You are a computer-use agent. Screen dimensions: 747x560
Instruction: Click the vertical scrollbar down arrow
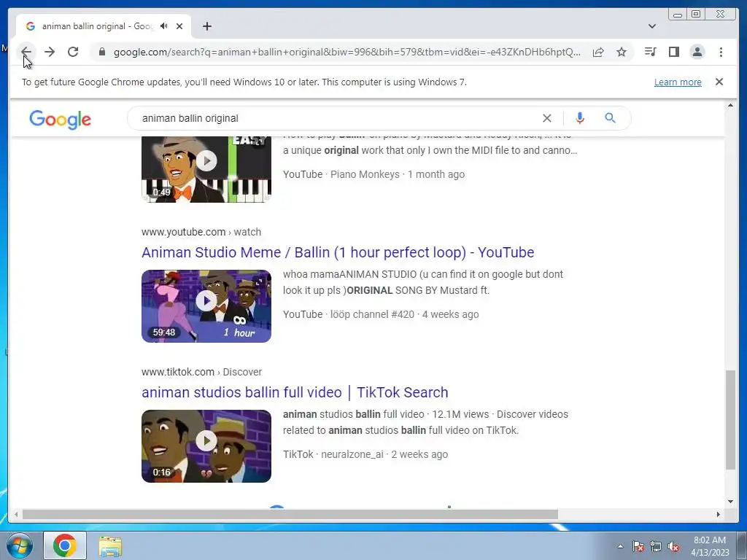[730, 502]
